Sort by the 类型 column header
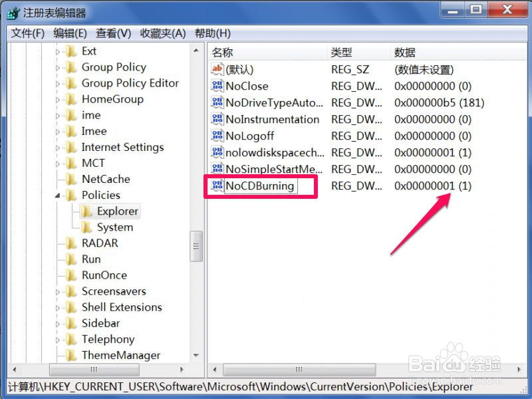532x399 pixels. (x=358, y=53)
